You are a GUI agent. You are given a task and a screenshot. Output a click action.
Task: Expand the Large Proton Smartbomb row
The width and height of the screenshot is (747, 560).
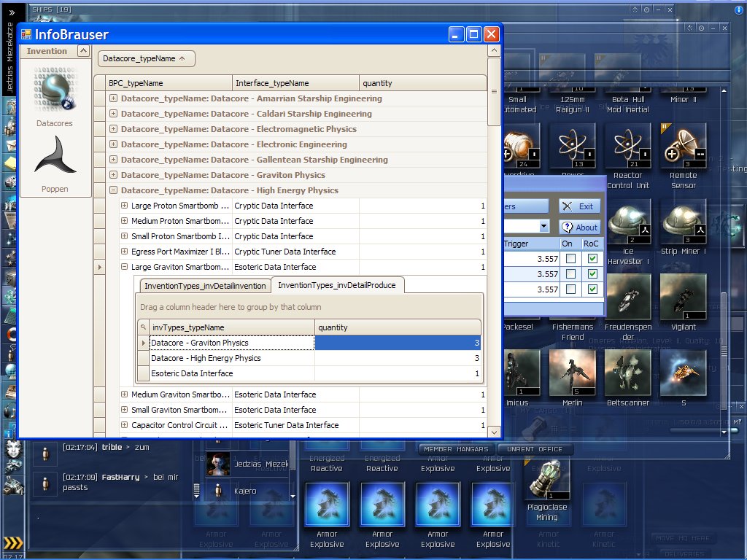coord(124,205)
